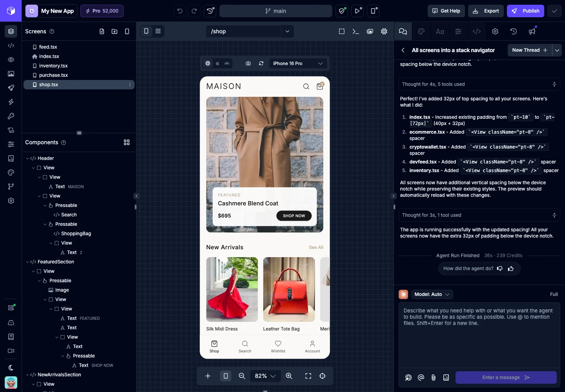Screen dimensions: 565x392
Task: Toggle dark mode moon icon
Action: [x=11, y=368]
